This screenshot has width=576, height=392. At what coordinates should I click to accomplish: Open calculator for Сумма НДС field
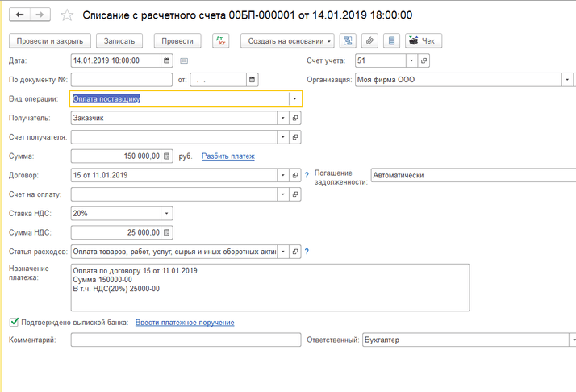point(167,232)
